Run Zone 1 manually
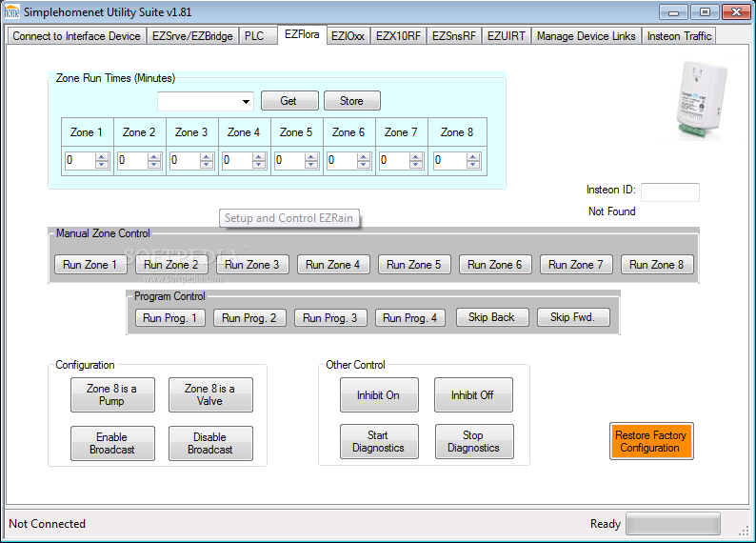Screen dimensions: 756x543 pos(90,265)
